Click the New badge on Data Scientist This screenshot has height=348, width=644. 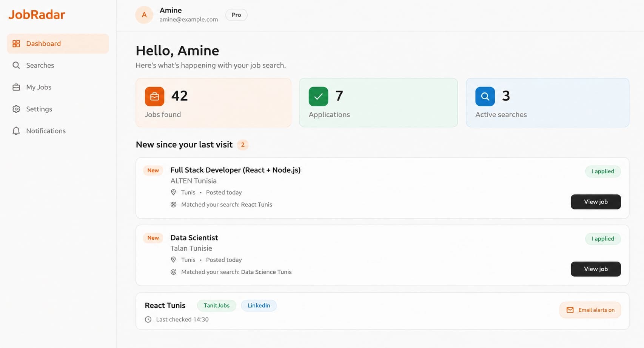pyautogui.click(x=153, y=238)
